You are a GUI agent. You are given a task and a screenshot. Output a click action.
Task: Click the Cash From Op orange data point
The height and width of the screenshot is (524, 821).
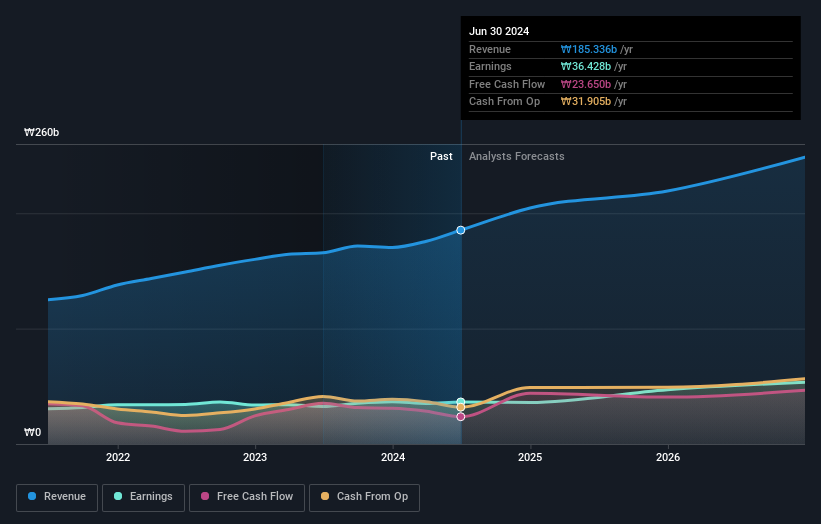pos(461,407)
